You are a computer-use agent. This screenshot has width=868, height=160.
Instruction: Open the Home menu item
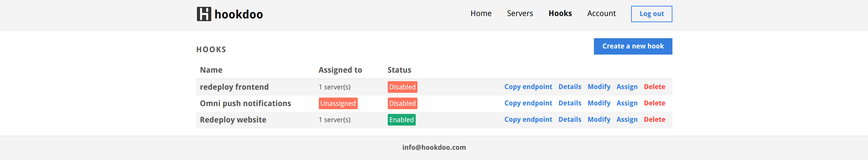481,14
